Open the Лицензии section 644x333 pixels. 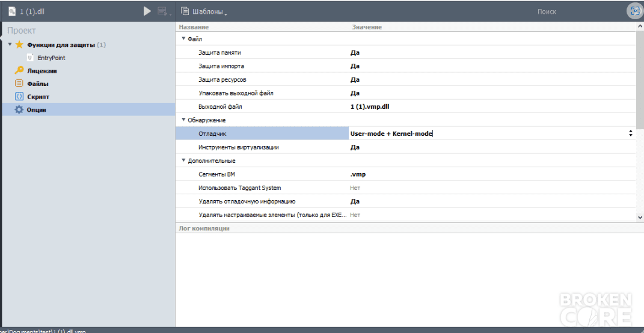pyautogui.click(x=42, y=70)
